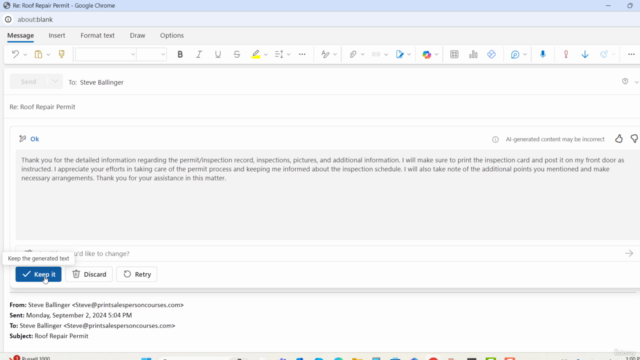Expand the Paste options dropdown
Viewport: 640px width, 360px height.
click(48, 55)
